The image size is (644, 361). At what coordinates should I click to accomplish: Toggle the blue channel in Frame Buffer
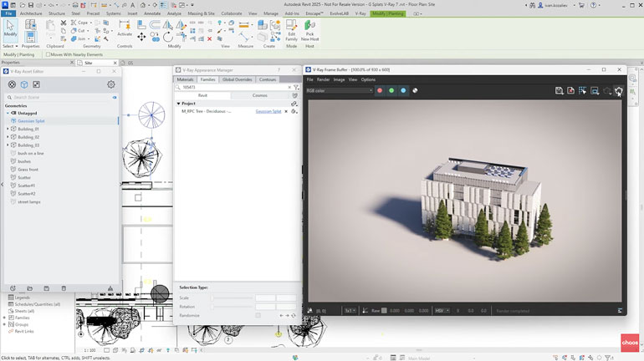click(x=403, y=90)
